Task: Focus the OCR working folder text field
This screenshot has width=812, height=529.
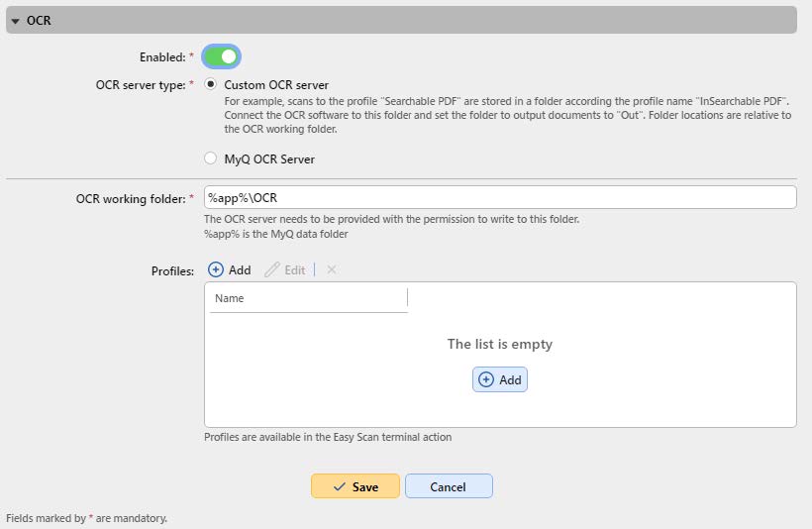Action: [x=499, y=198]
